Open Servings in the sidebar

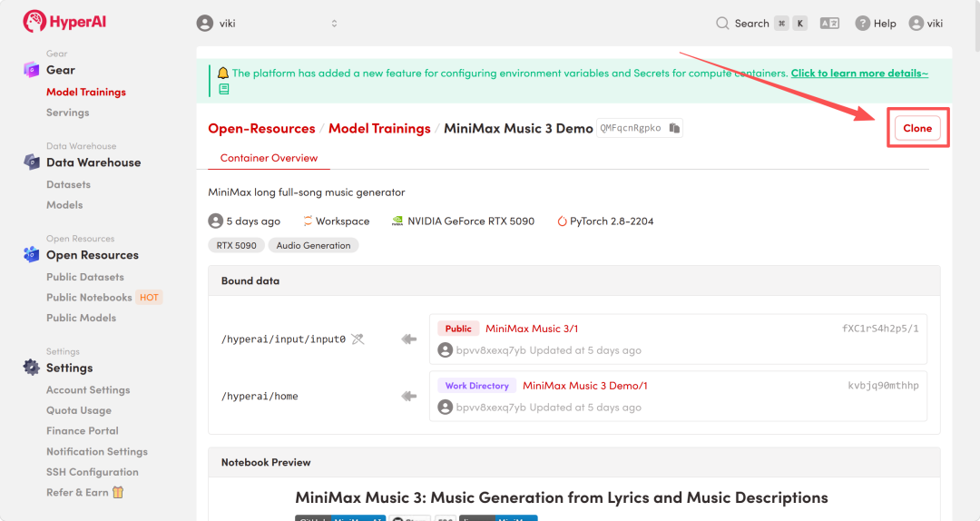tap(67, 113)
